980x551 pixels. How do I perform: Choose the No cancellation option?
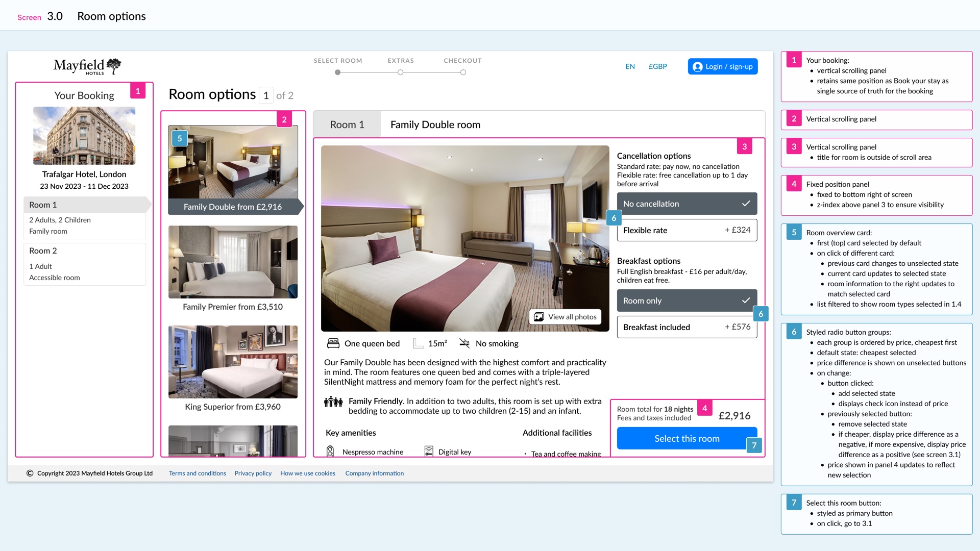tap(687, 204)
